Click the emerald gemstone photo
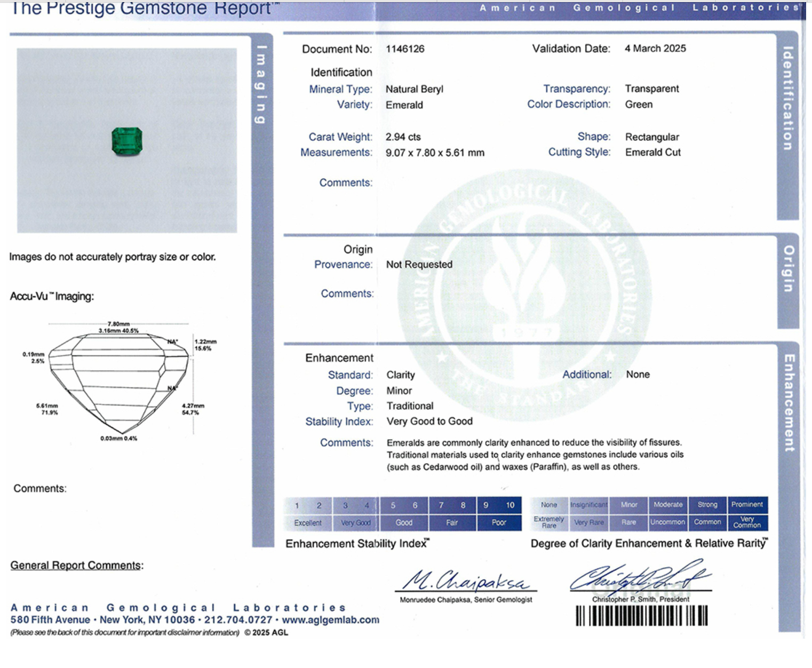Viewport: 812px width, 668px height. coord(127,141)
